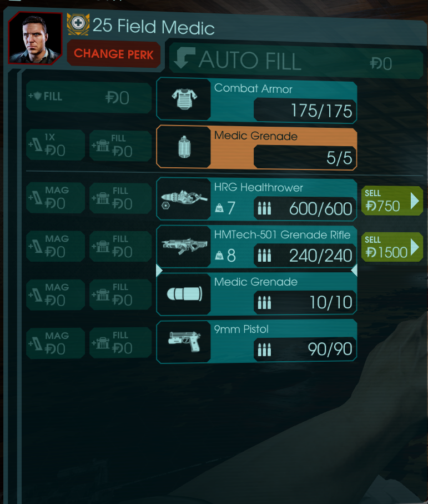The width and height of the screenshot is (428, 504).
Task: Buy a Mag for the HMTech-501 Grenade Rifle
Action: pyautogui.click(x=56, y=246)
